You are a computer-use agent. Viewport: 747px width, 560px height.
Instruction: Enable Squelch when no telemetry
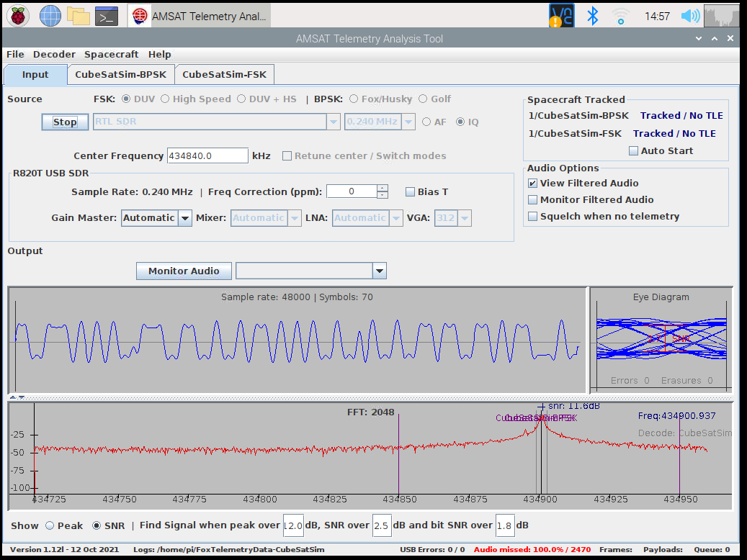pos(533,216)
